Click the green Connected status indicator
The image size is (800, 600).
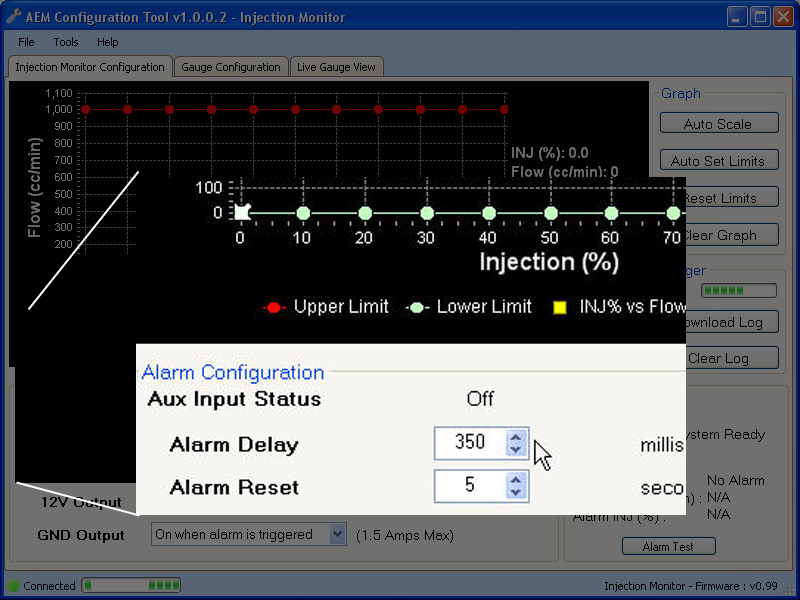coord(13,586)
